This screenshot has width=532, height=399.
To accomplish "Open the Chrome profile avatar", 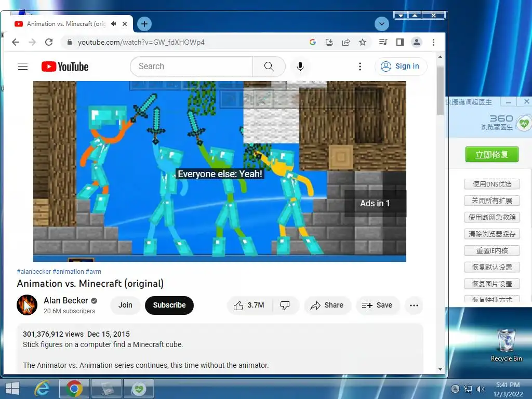I will pyautogui.click(x=417, y=42).
